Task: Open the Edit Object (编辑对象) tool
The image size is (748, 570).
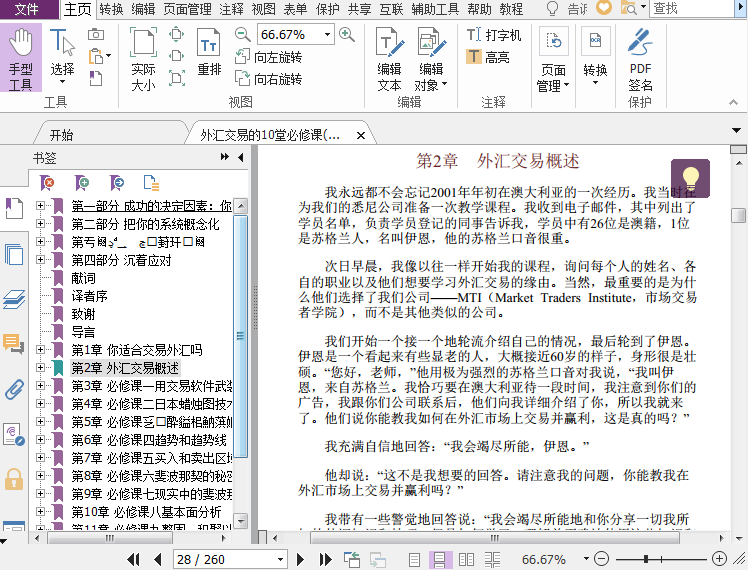Action: click(431, 59)
